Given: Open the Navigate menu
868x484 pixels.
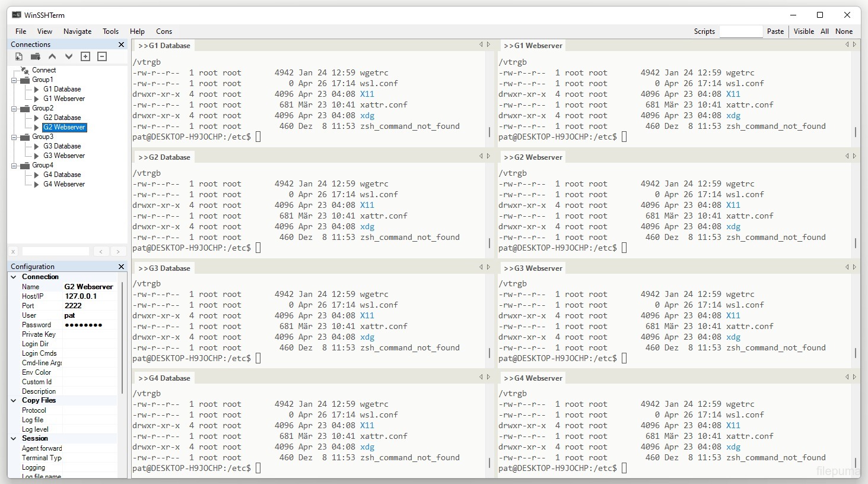Looking at the screenshot, I should point(77,31).
